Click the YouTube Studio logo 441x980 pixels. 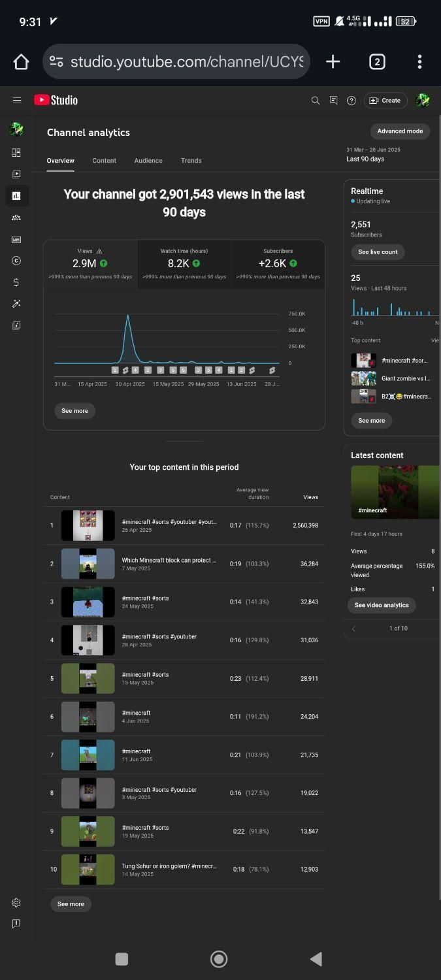[x=56, y=100]
